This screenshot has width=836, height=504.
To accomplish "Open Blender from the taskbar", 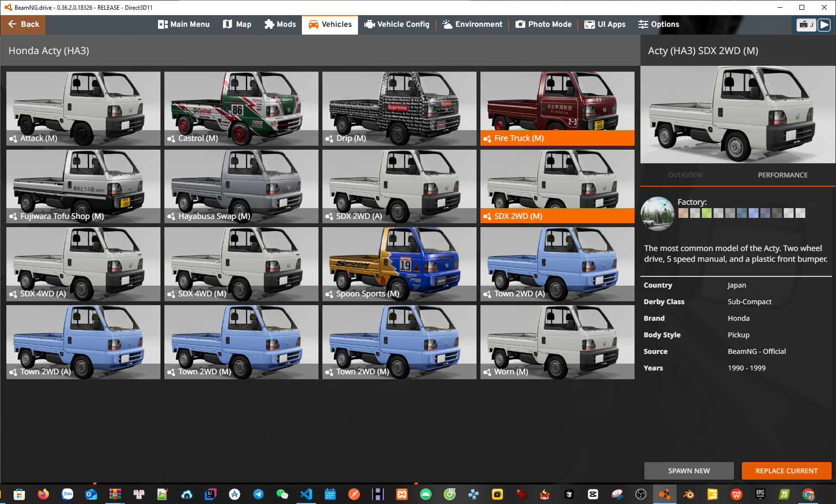I will 689,494.
